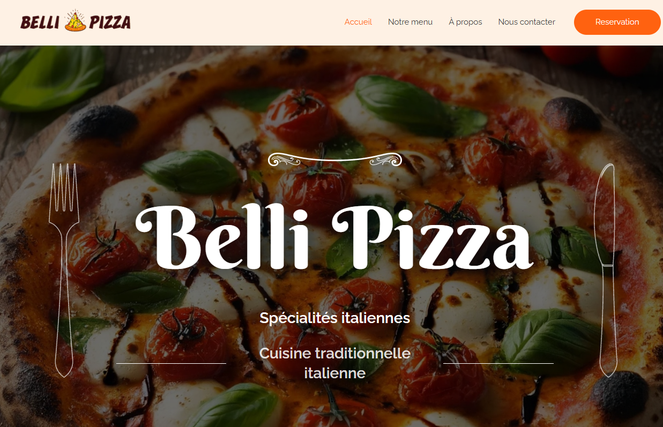Click the red tomatoes in the top-right corner
This screenshot has width=663, height=427.
coord(600,59)
